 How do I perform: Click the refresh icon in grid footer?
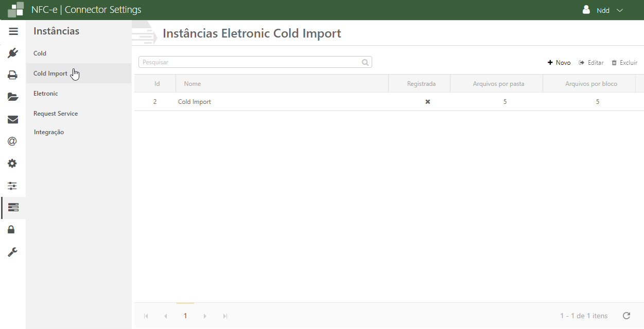(x=626, y=316)
